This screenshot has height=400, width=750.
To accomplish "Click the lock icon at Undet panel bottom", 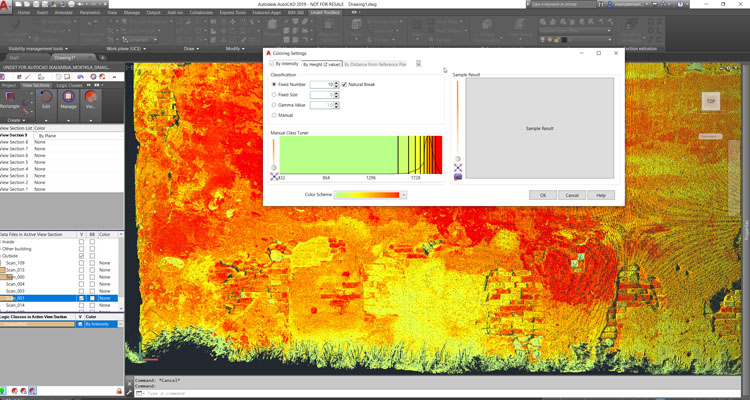I will coord(119,391).
